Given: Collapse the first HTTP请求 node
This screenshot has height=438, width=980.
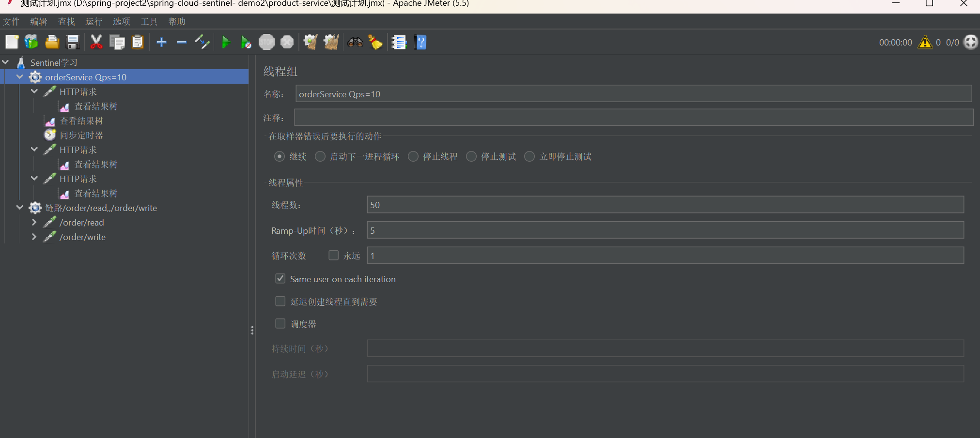Looking at the screenshot, I should point(34,91).
